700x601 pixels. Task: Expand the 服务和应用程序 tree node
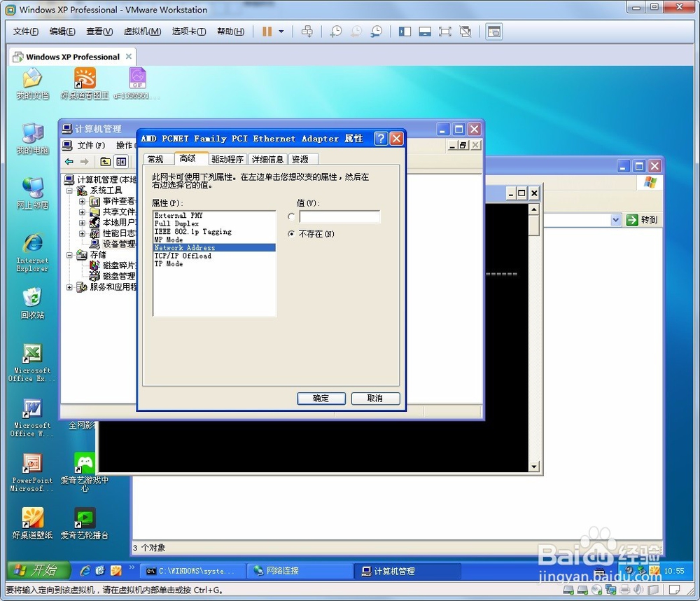click(x=69, y=287)
